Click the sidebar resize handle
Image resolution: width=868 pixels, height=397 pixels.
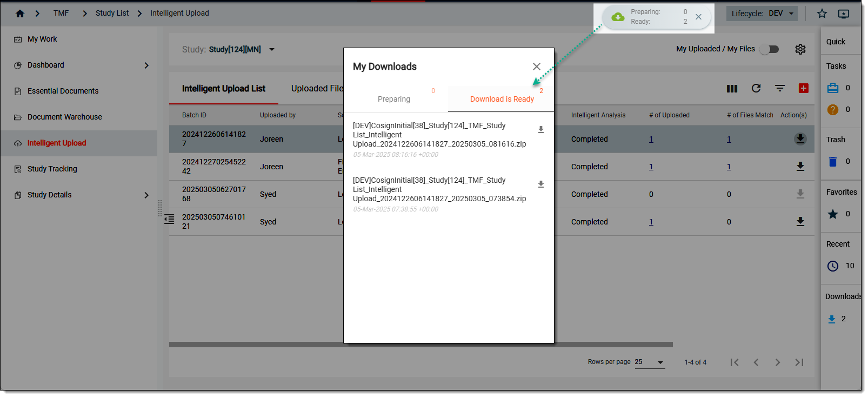pyautogui.click(x=160, y=208)
